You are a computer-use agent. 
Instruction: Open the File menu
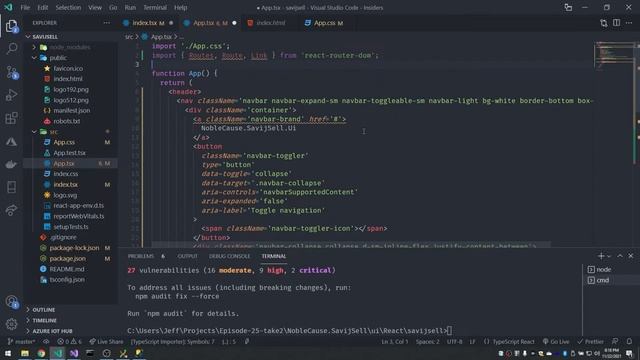point(25,7)
